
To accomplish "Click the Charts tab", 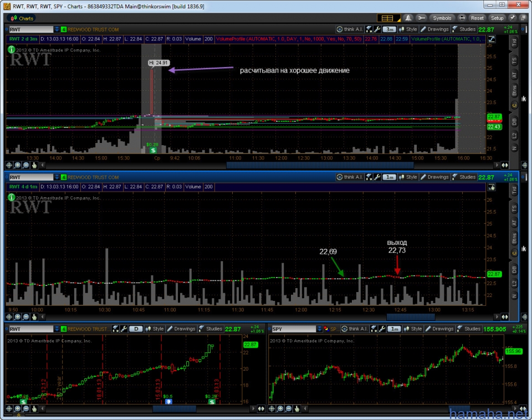I will 22,18.
